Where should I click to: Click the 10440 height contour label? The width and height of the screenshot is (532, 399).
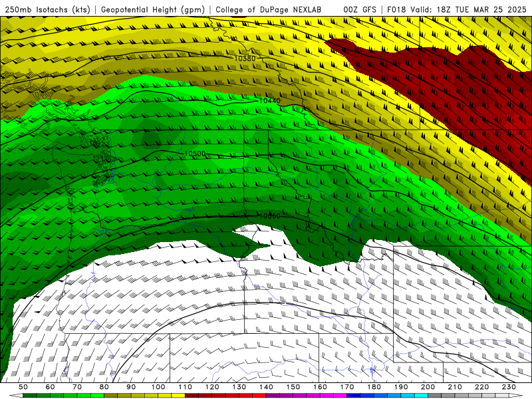[270, 100]
